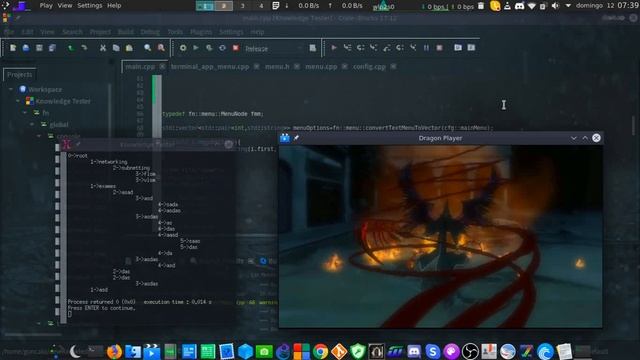Open the Plugins menu in Code::Blocks
The image size is (640, 360).
(x=201, y=32)
